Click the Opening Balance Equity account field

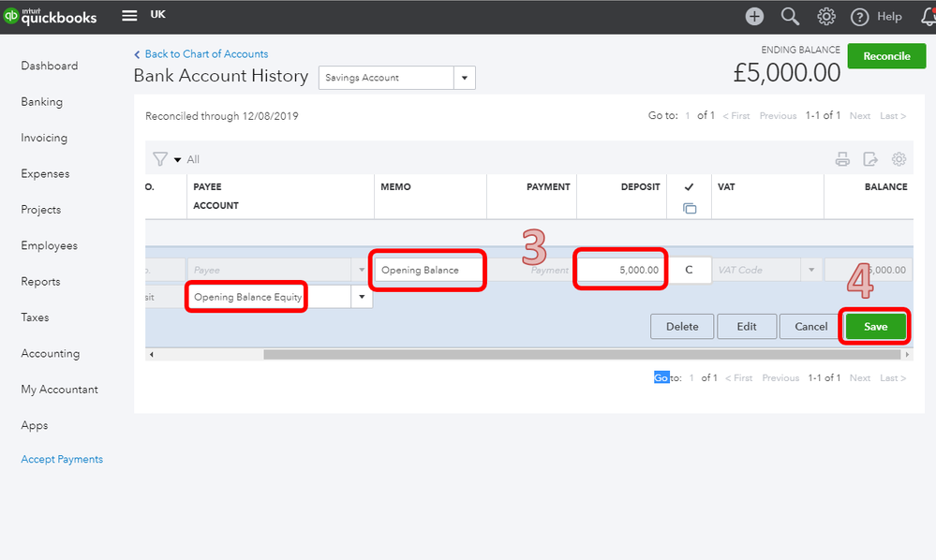(269, 297)
